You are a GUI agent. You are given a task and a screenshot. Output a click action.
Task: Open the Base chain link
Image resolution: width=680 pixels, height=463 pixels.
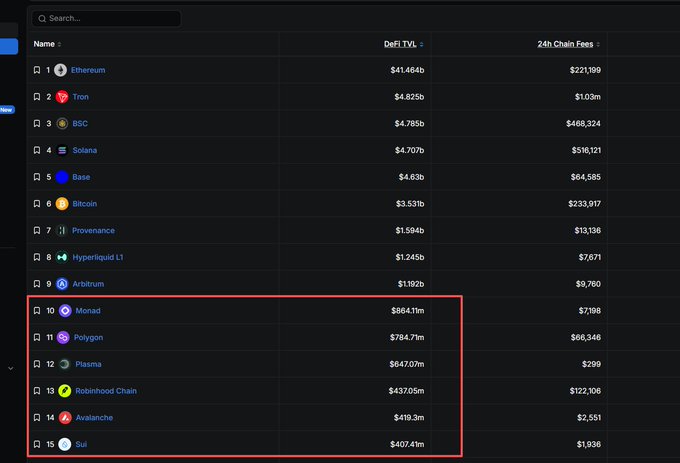coord(82,177)
